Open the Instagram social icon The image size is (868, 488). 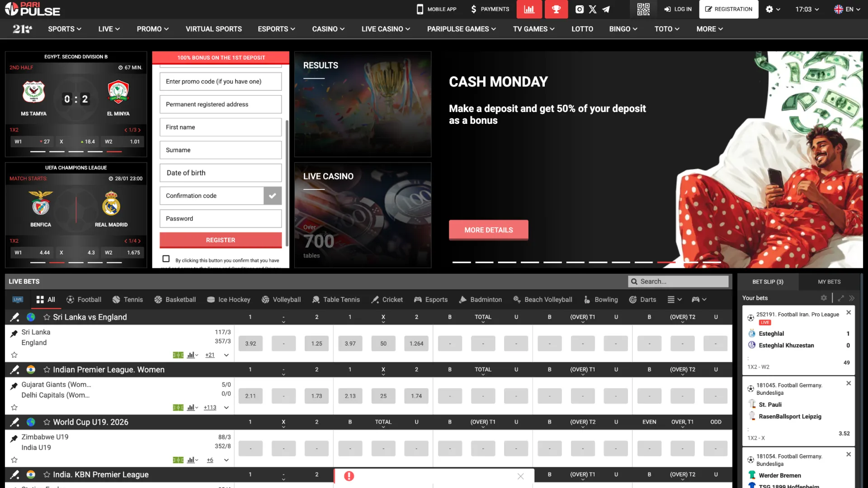(580, 9)
